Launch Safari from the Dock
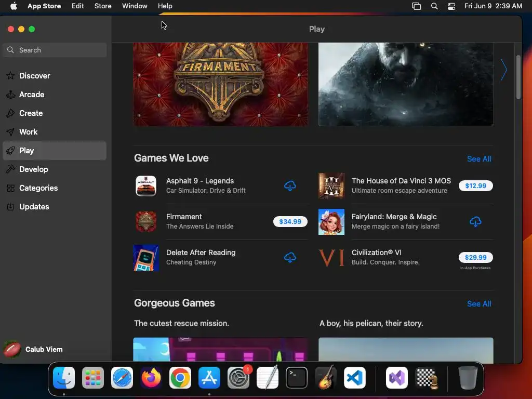Viewport: 532px width, 399px height. point(122,378)
